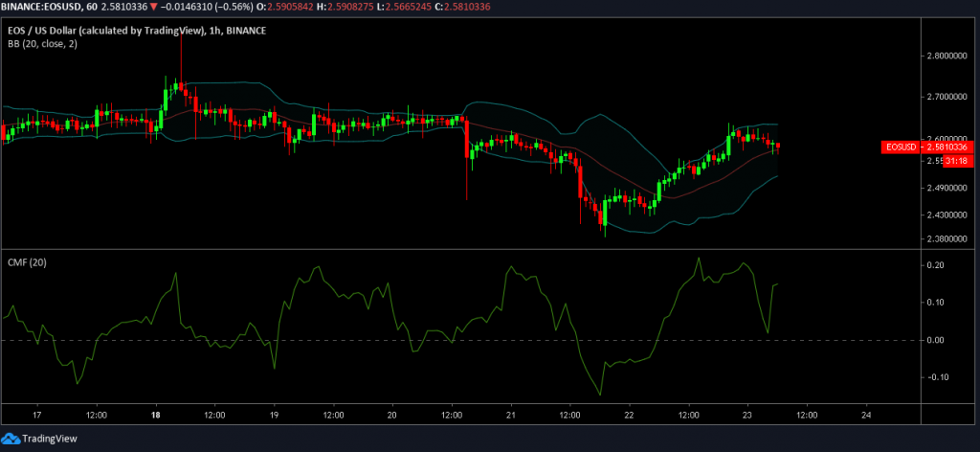
Task: Click date label 20 on time axis
Action: (391, 415)
